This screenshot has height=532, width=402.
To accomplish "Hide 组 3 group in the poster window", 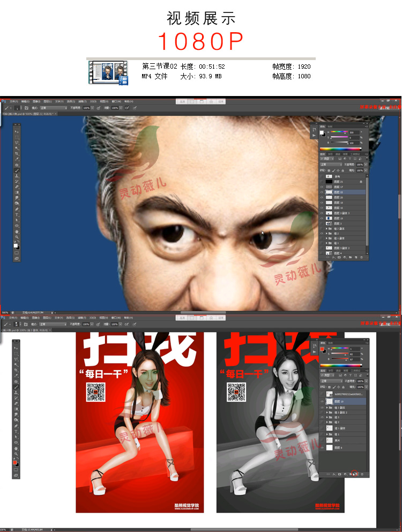I will click(322, 417).
